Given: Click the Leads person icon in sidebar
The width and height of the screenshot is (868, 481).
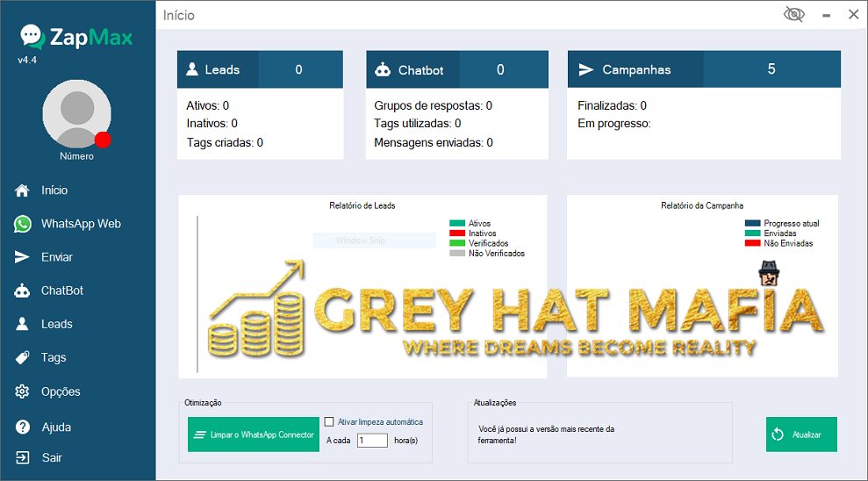Looking at the screenshot, I should 22,324.
